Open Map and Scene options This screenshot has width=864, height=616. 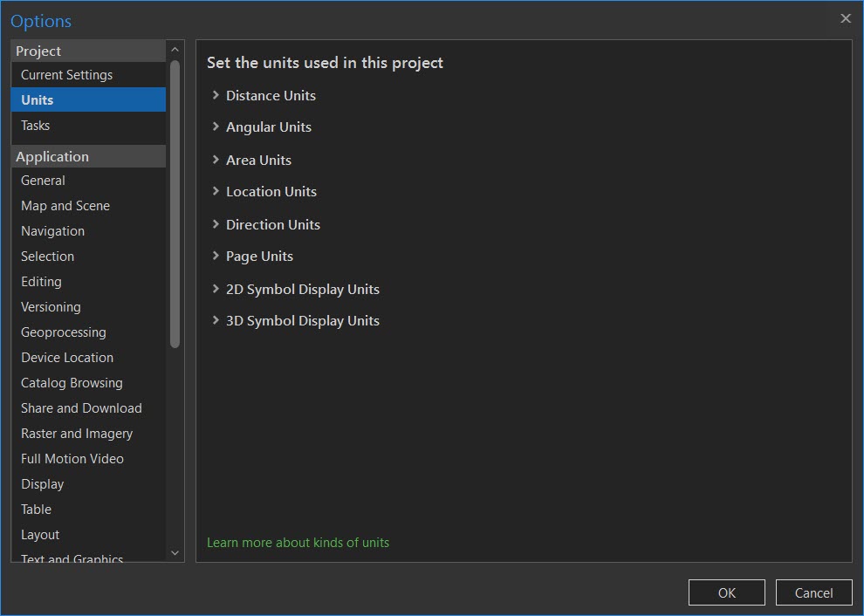tap(65, 206)
